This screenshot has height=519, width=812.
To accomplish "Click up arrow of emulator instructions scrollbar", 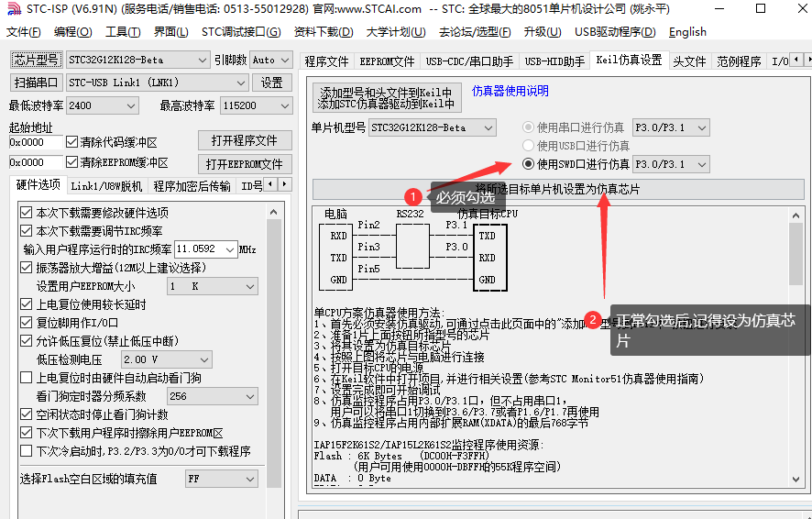I will [x=796, y=215].
